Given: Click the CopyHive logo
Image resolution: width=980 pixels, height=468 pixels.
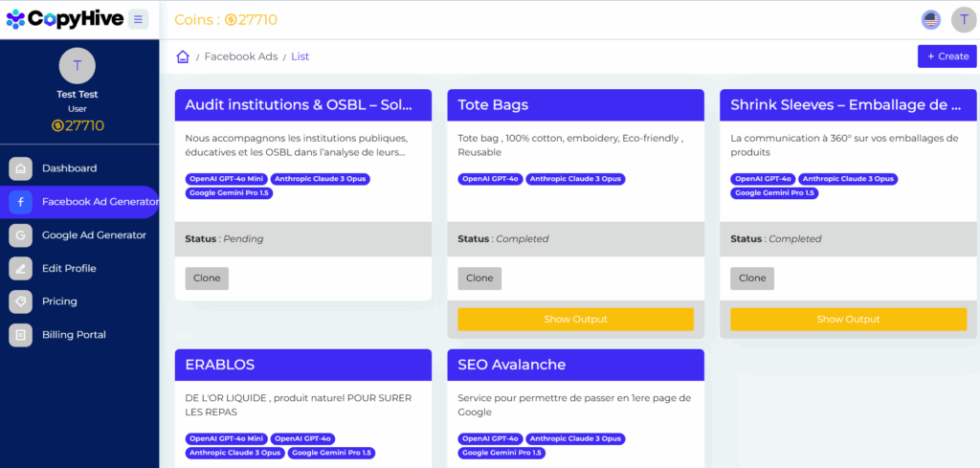Looking at the screenshot, I should tap(65, 19).
